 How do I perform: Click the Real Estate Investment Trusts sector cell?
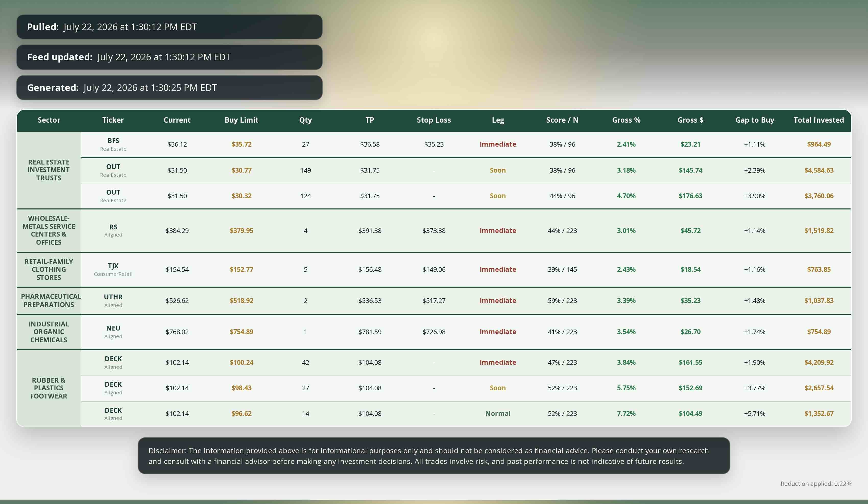coord(49,170)
